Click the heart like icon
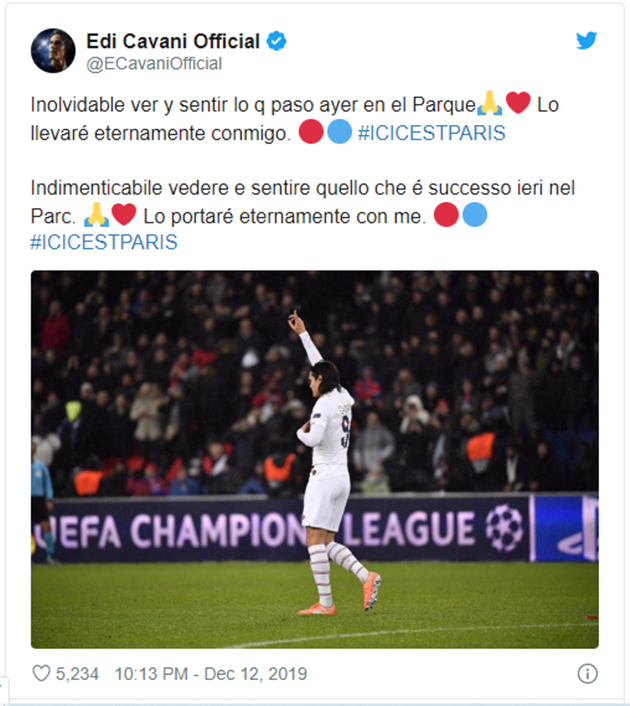The width and height of the screenshot is (630, 706). [x=41, y=674]
